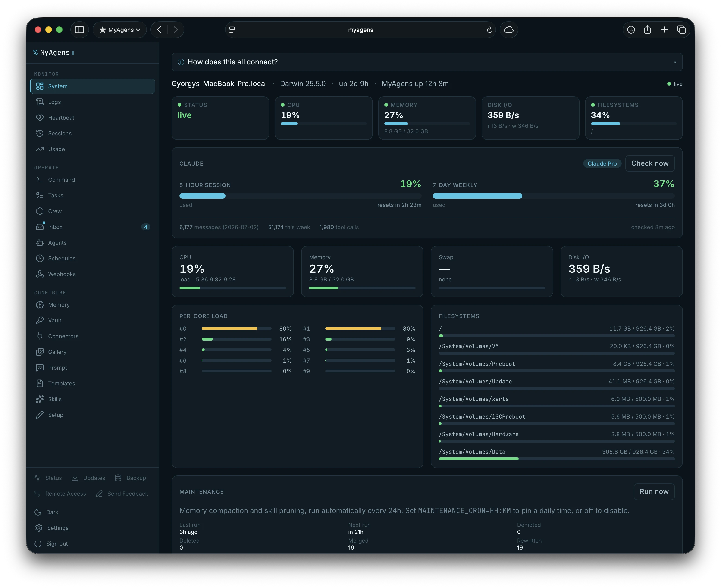721x588 pixels.
Task: Click the Gallery images icon
Action: click(40, 352)
